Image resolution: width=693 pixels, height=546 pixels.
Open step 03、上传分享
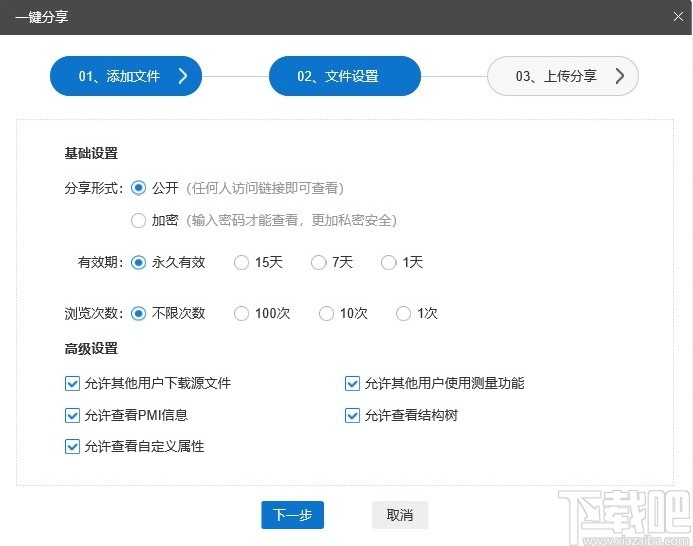[563, 76]
